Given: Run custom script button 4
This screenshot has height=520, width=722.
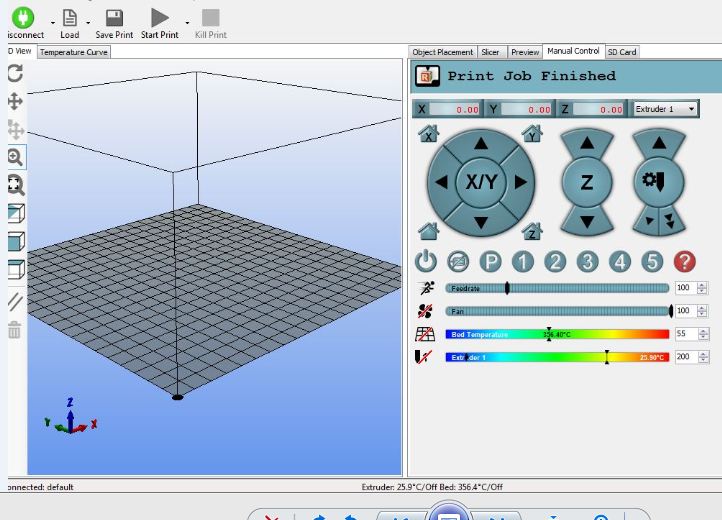Looking at the screenshot, I should [x=620, y=262].
